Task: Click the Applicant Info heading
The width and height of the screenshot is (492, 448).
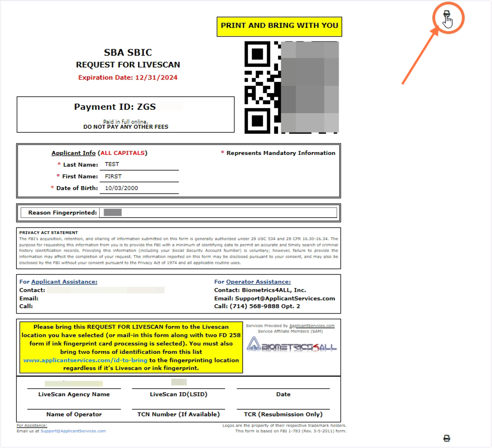Action: (x=73, y=153)
